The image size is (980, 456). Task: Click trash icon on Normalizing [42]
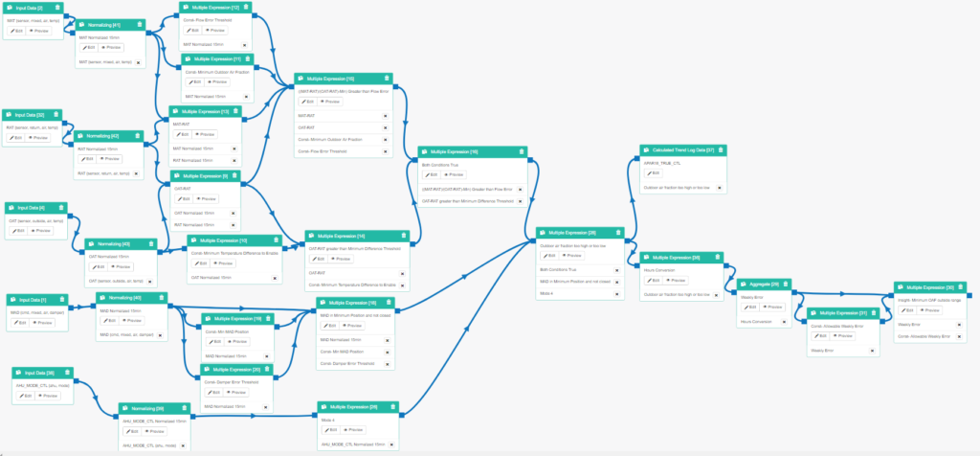click(x=138, y=136)
